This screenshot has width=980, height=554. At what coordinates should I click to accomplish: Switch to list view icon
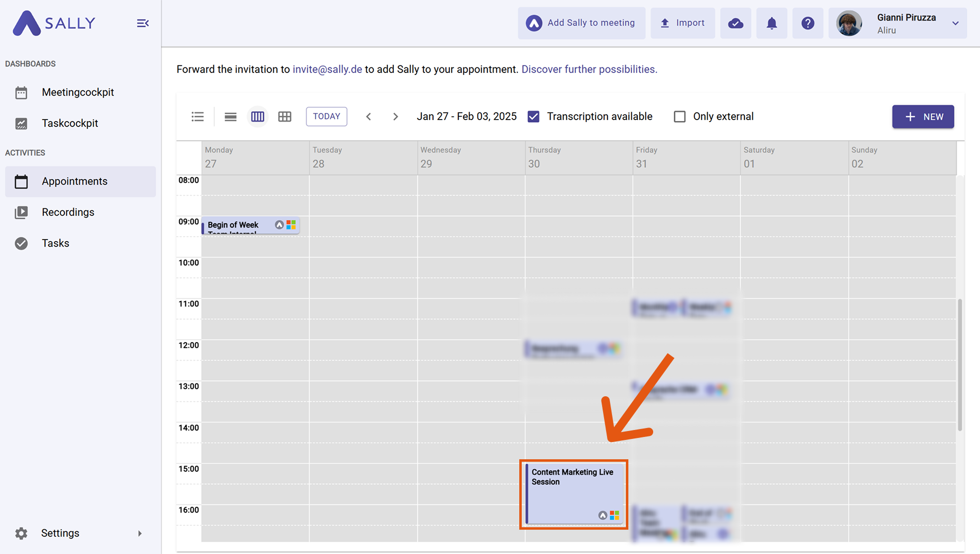point(197,117)
